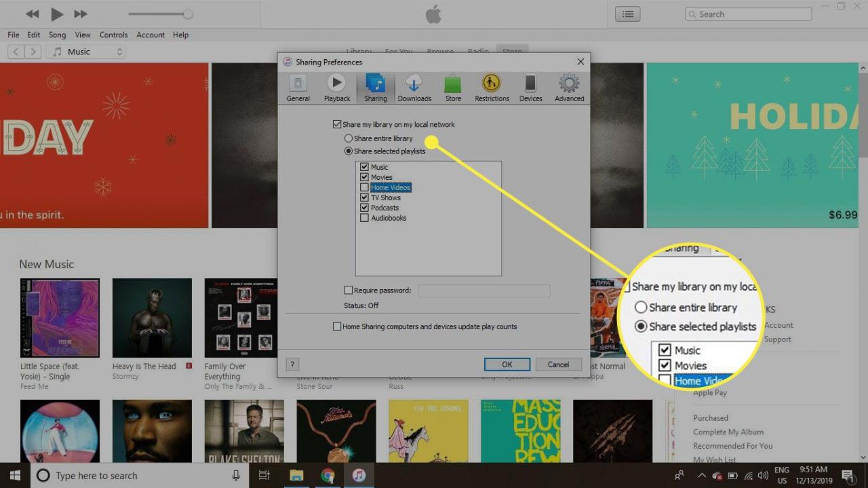Open Little Space album artwork
The image size is (868, 488).
[60, 318]
